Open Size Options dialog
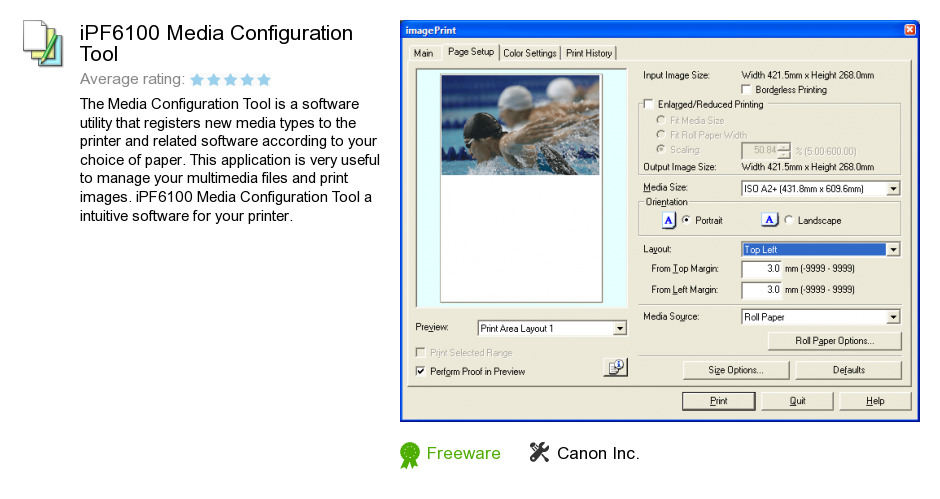 click(x=736, y=370)
